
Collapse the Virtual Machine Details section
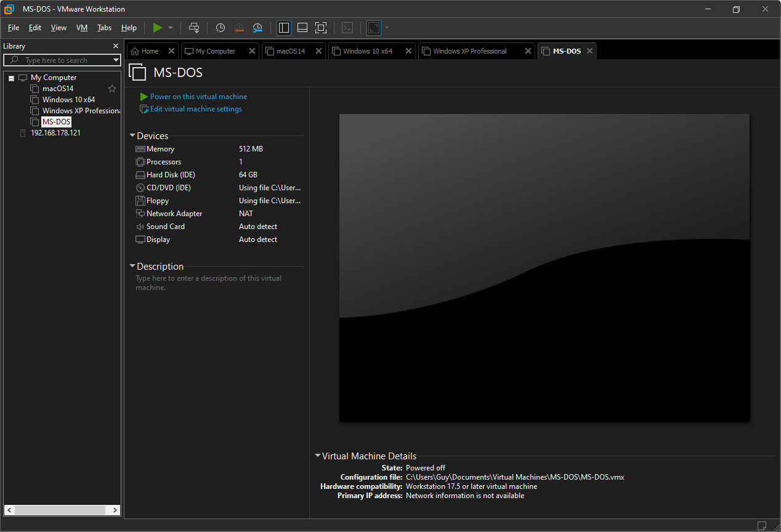coord(318,456)
